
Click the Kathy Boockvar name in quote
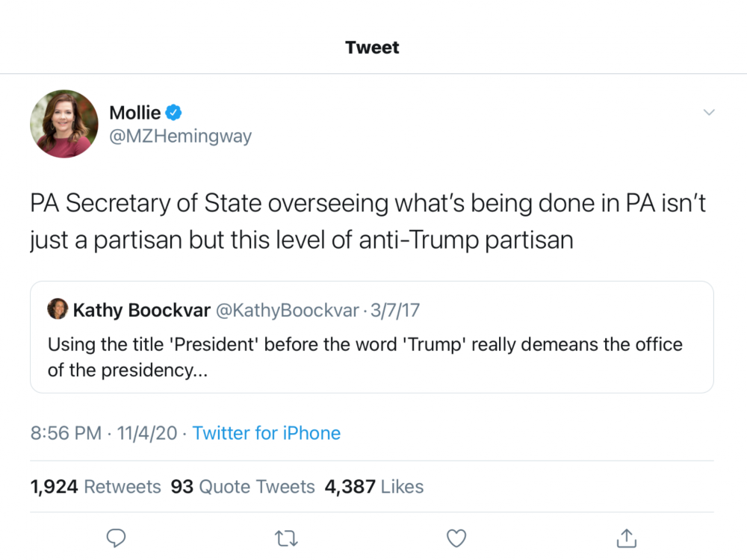pos(141,310)
